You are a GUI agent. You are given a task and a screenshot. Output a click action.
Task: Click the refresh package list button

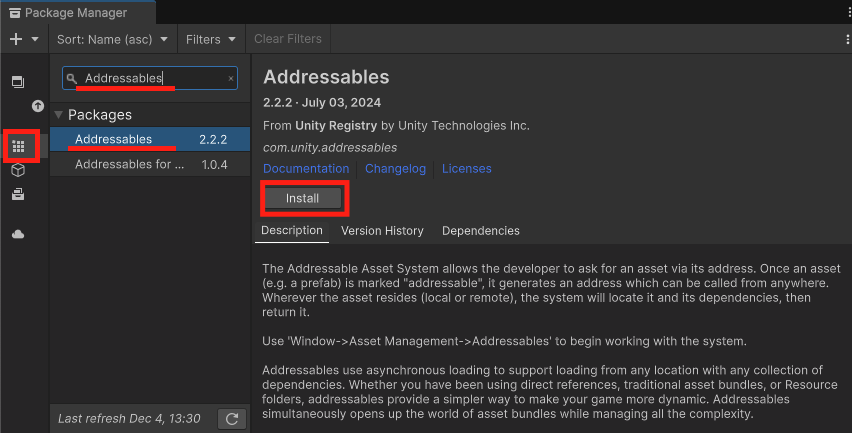click(x=232, y=419)
